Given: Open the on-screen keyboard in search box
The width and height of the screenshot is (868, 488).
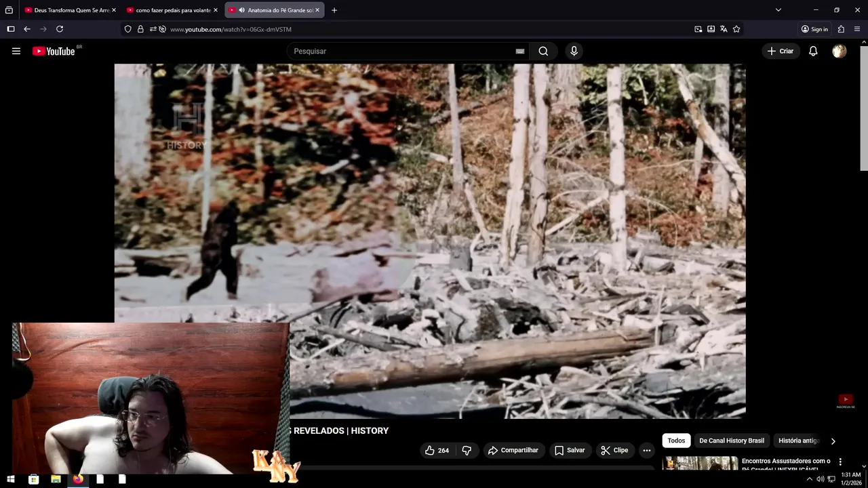Looking at the screenshot, I should coord(520,51).
